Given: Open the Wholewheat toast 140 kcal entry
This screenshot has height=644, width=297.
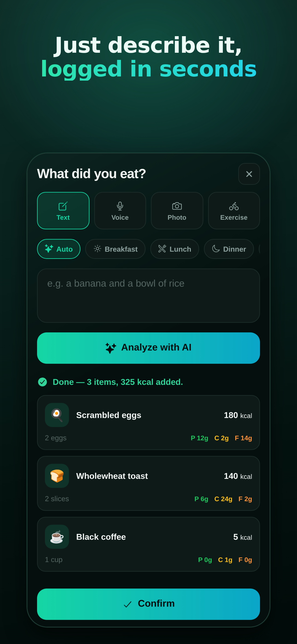Looking at the screenshot, I should click(148, 483).
